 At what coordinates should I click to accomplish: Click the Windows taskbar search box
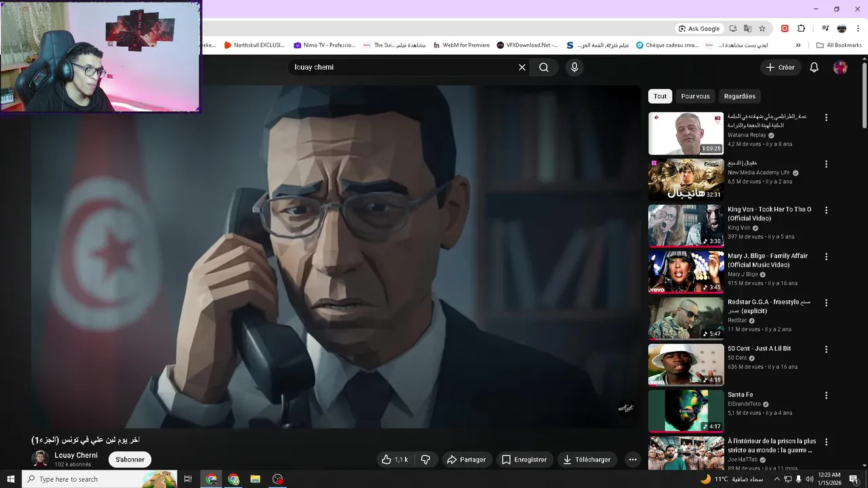(100, 479)
